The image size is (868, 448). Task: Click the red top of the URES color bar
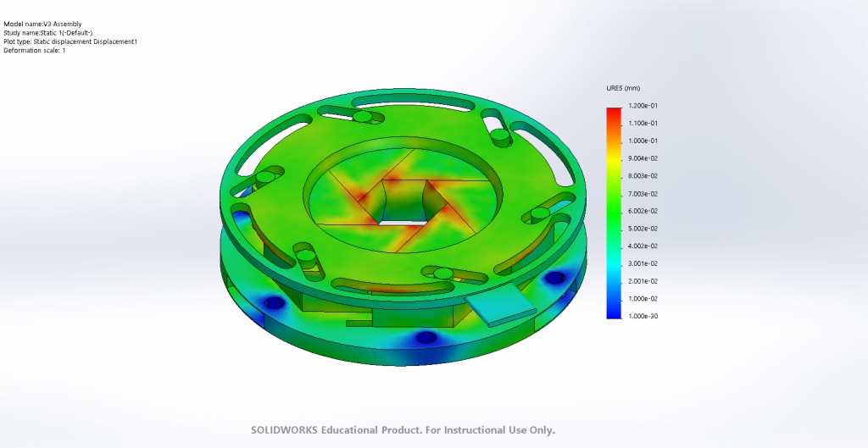point(613,113)
